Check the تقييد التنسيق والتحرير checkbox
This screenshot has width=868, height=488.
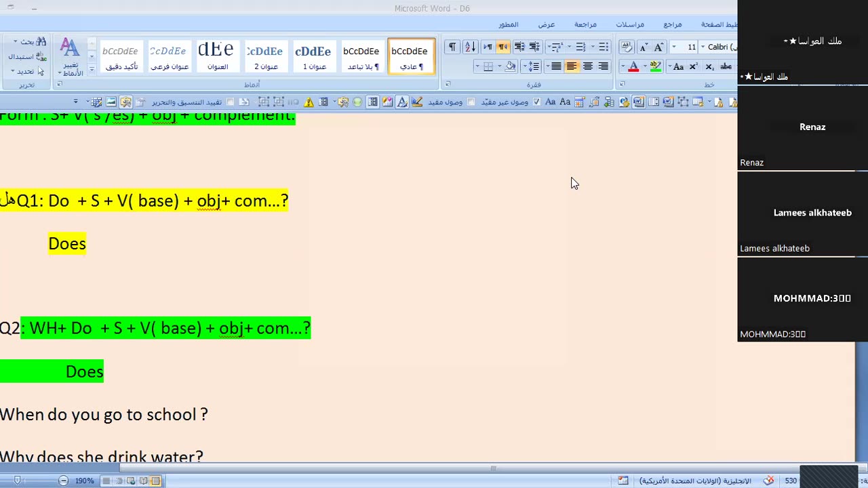tap(231, 102)
